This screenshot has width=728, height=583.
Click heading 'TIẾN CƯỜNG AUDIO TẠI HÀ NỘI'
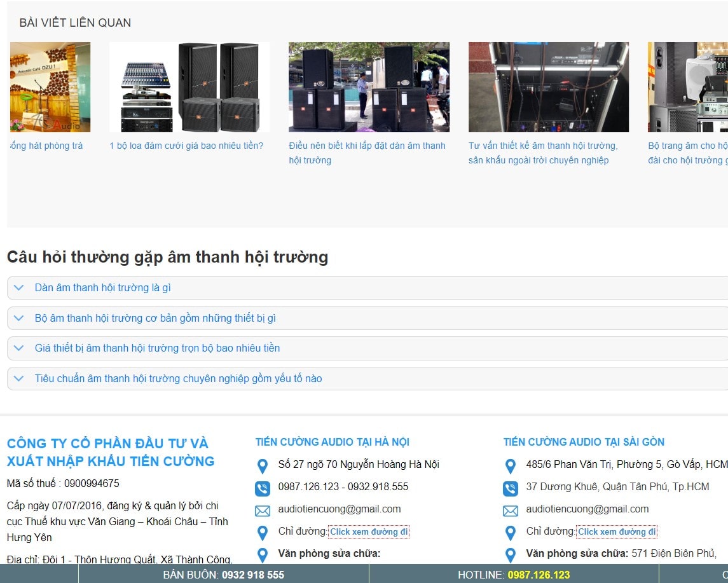coord(333,442)
